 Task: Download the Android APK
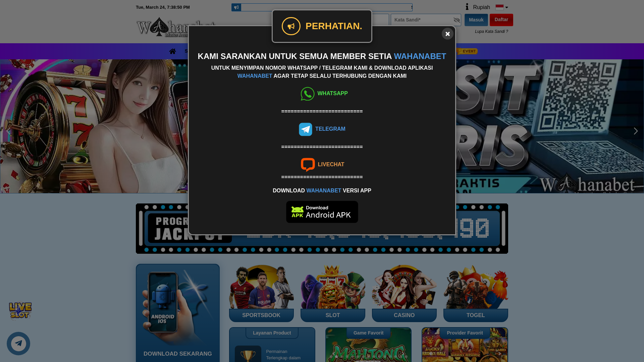[322, 212]
